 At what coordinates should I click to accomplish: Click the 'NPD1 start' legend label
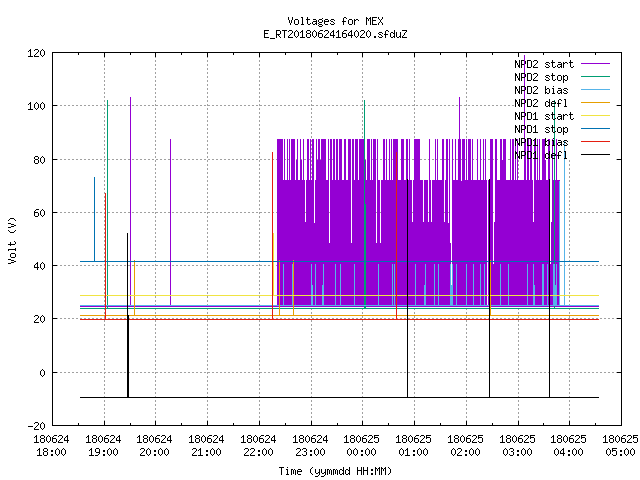click(544, 116)
